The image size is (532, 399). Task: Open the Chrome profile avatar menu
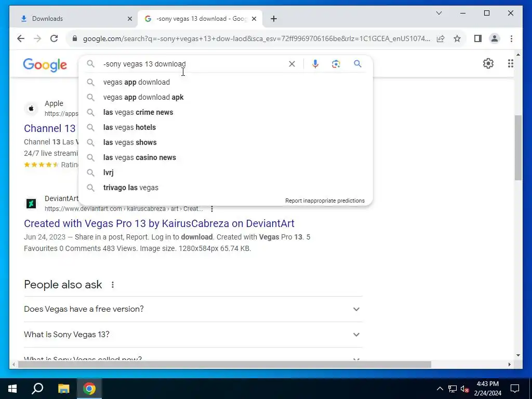click(495, 38)
